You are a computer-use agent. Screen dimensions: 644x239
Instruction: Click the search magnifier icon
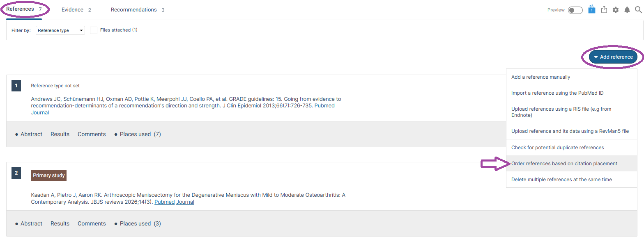pyautogui.click(x=638, y=10)
